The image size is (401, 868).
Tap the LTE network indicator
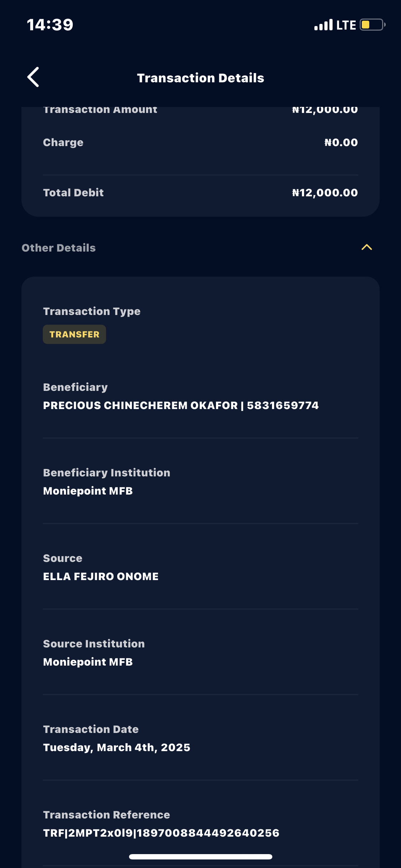pyautogui.click(x=346, y=25)
